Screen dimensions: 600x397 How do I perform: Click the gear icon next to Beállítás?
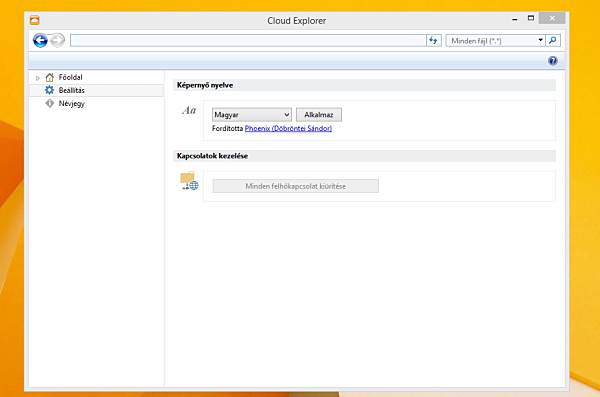pyautogui.click(x=50, y=90)
